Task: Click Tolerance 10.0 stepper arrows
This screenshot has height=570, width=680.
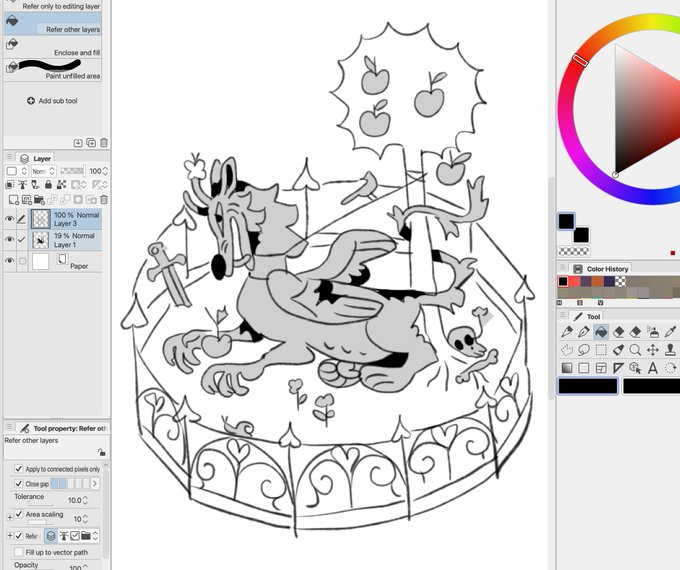Action: click(85, 500)
